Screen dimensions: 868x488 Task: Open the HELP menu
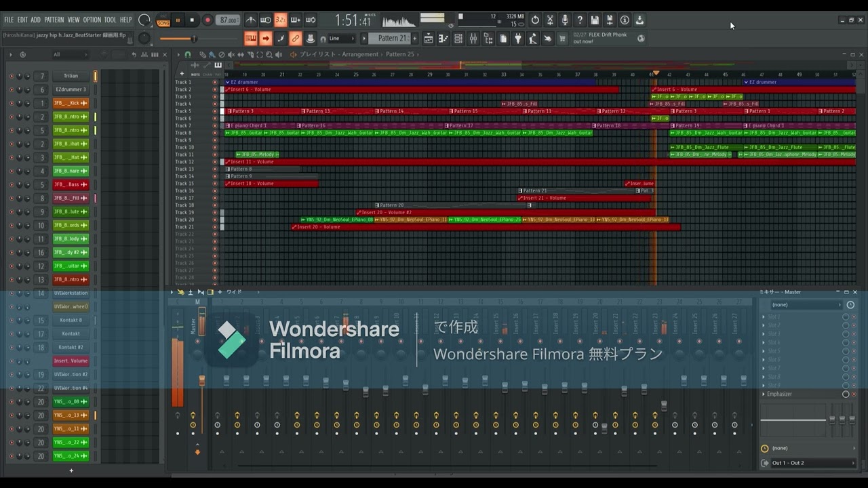(126, 20)
